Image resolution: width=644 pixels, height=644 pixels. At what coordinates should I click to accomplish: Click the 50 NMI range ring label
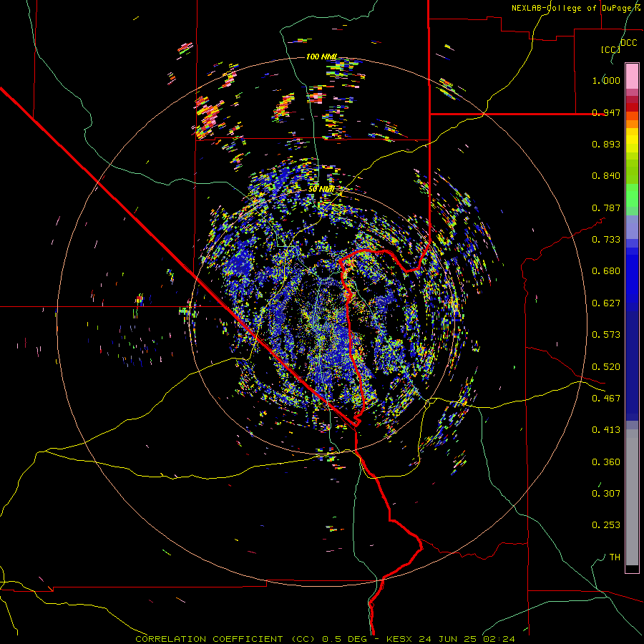321,190
